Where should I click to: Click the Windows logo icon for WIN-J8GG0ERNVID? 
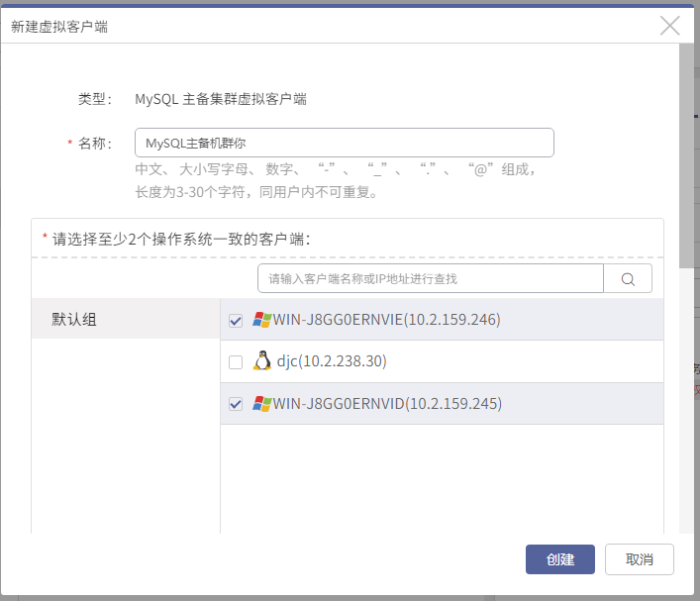click(262, 404)
